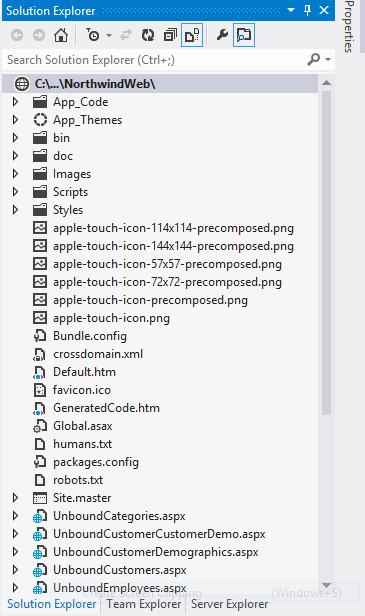Select apple-touch-icon-precomposed.png file

tap(150, 300)
